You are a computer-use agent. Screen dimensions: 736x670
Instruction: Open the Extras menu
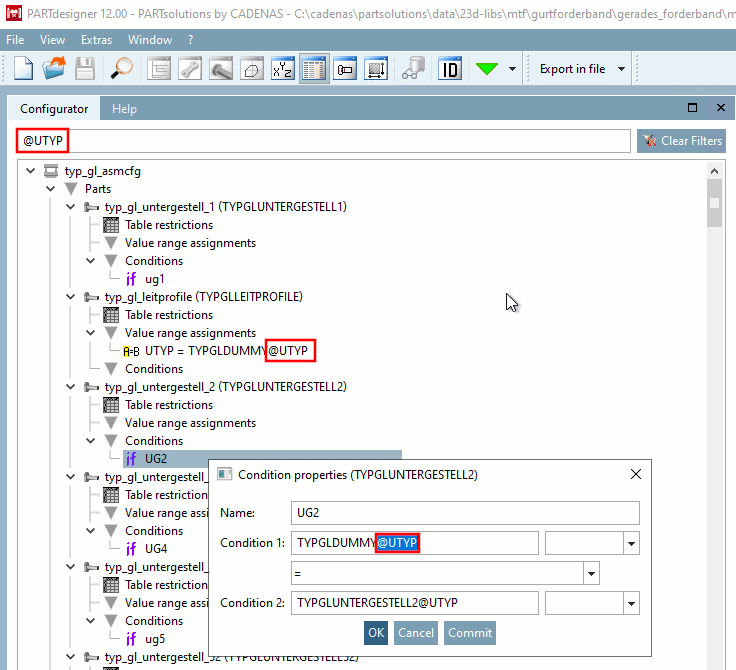[96, 40]
